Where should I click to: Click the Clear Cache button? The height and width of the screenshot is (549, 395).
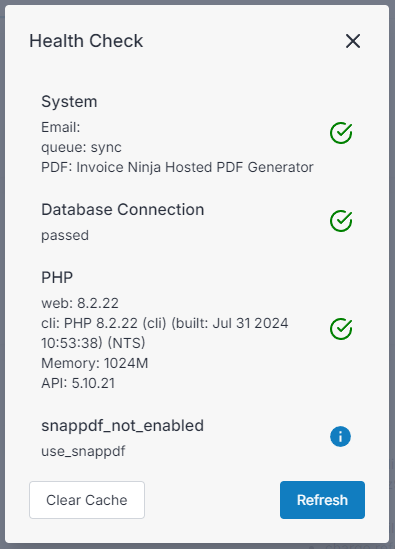pos(87,500)
